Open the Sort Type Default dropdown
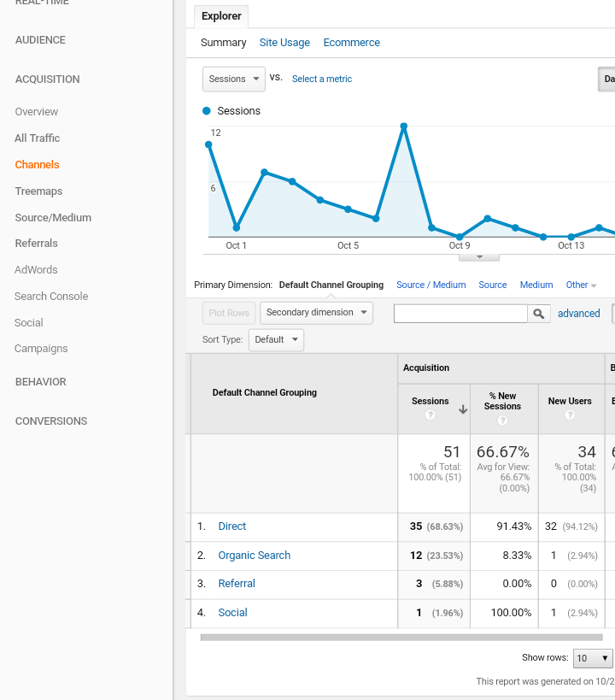Image resolution: width=615 pixels, height=700 pixels. [276, 339]
